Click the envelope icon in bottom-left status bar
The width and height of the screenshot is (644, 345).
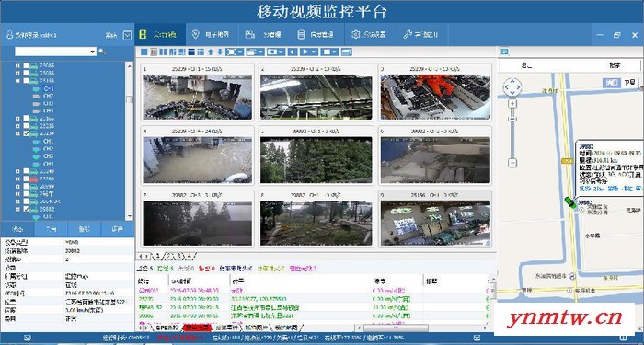(28, 338)
